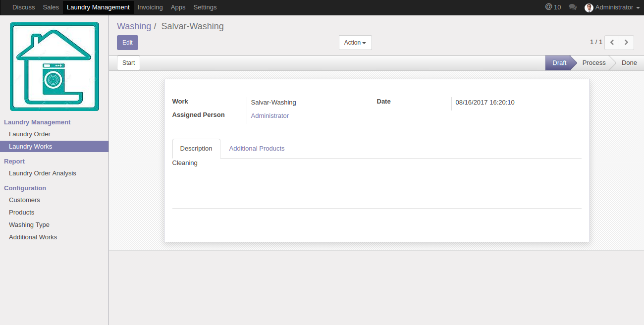
Task: Open the @ mentions notification counter
Action: 553,7
